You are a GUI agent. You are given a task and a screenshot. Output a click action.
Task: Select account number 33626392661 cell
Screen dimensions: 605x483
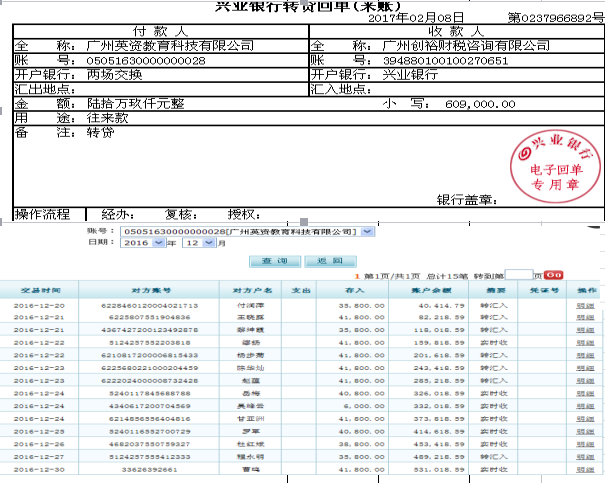point(150,469)
